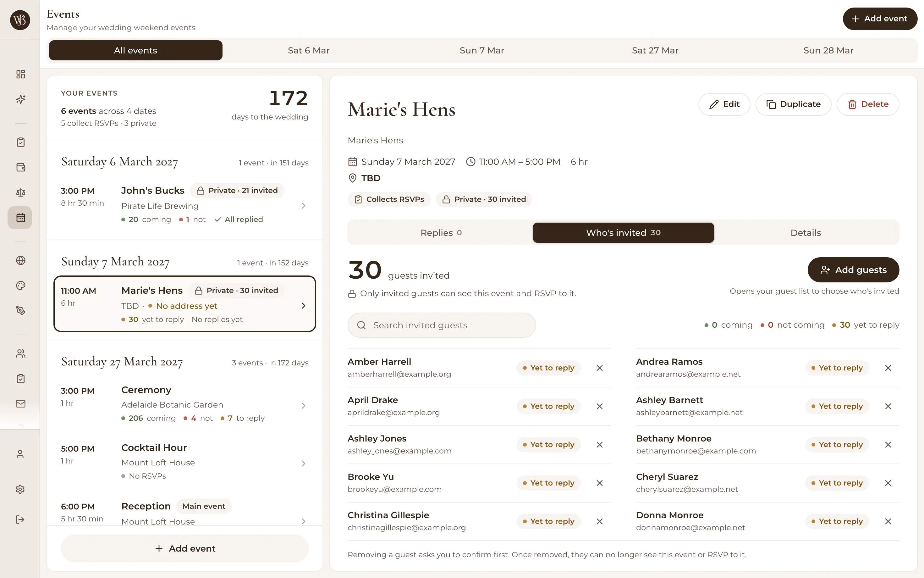The width and height of the screenshot is (924, 578).
Task: Filter events to Sat 27 Mar
Action: [x=655, y=50]
